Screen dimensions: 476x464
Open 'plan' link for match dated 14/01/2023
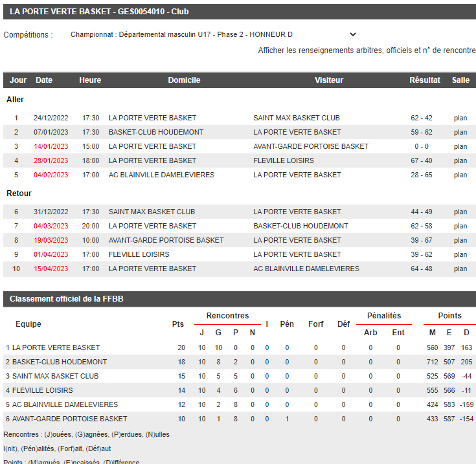460,146
